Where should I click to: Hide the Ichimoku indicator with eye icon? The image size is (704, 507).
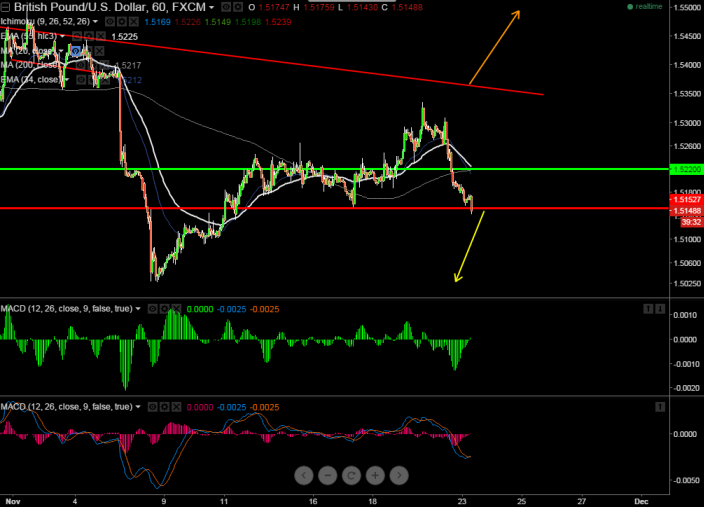point(110,22)
